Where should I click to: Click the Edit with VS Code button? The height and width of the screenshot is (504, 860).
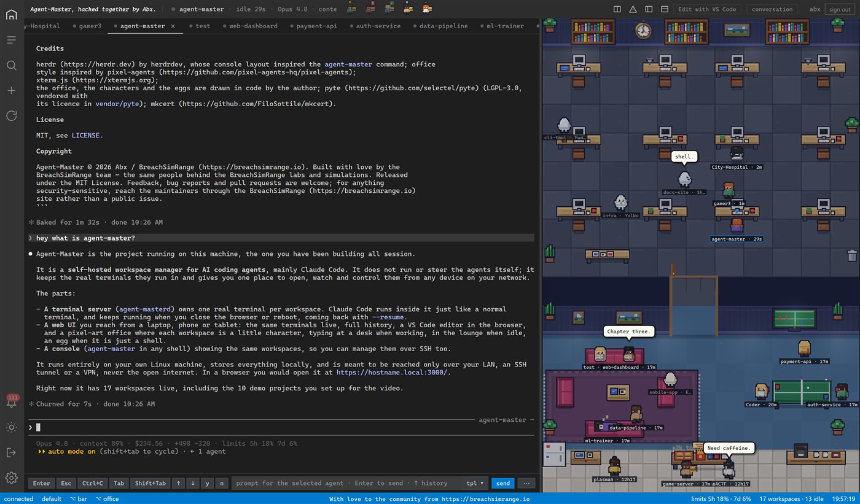[706, 9]
